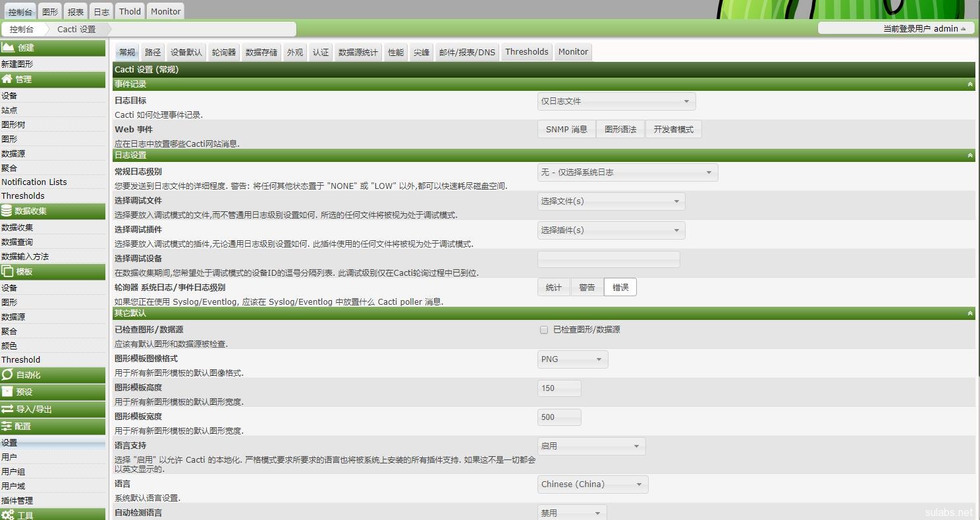Open 颜色 under 模板
Screen dimensions: 980x520
(x=9, y=346)
